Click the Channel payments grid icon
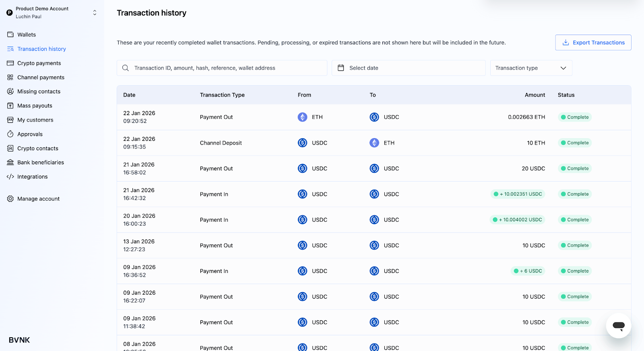 [10, 77]
